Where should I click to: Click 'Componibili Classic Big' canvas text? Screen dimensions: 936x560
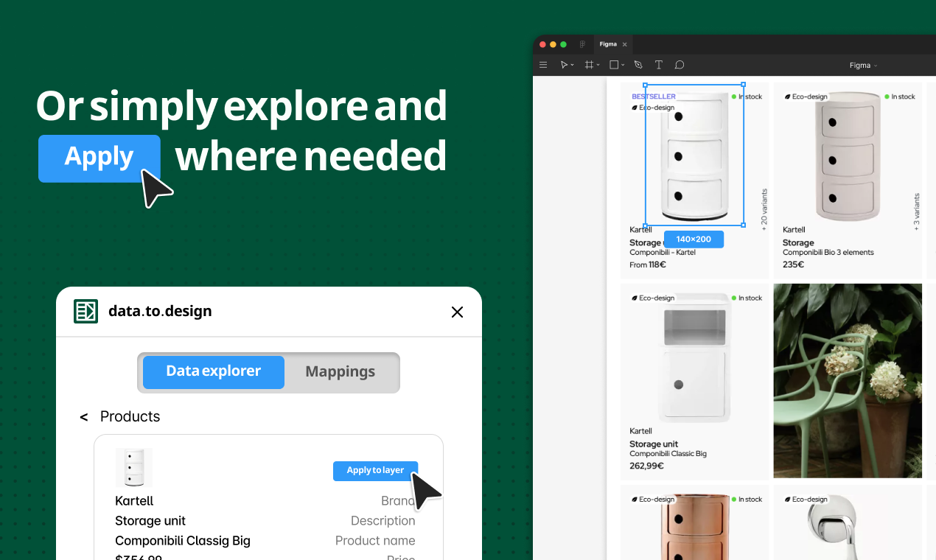pos(668,453)
